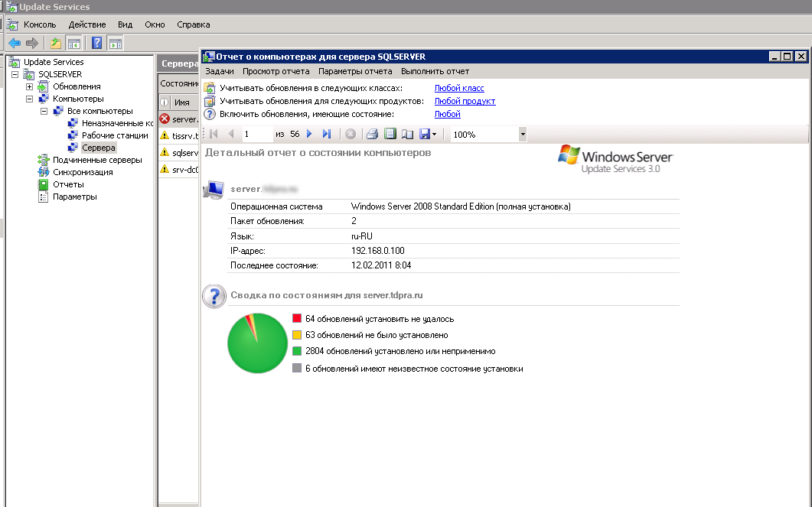Jump to the last report page
This screenshot has height=507, width=812.
tap(327, 134)
